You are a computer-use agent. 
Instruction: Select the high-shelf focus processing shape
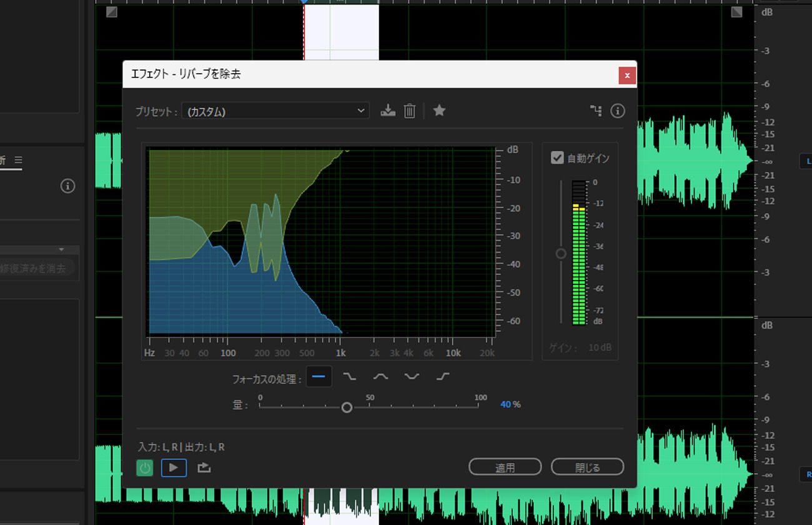click(x=442, y=377)
